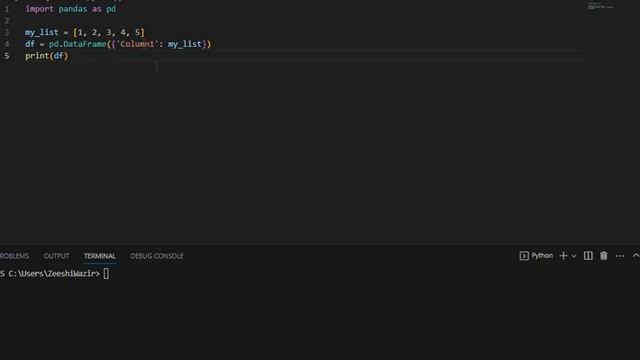Create a new terminal with plus icon
640x360 pixels.
point(564,256)
